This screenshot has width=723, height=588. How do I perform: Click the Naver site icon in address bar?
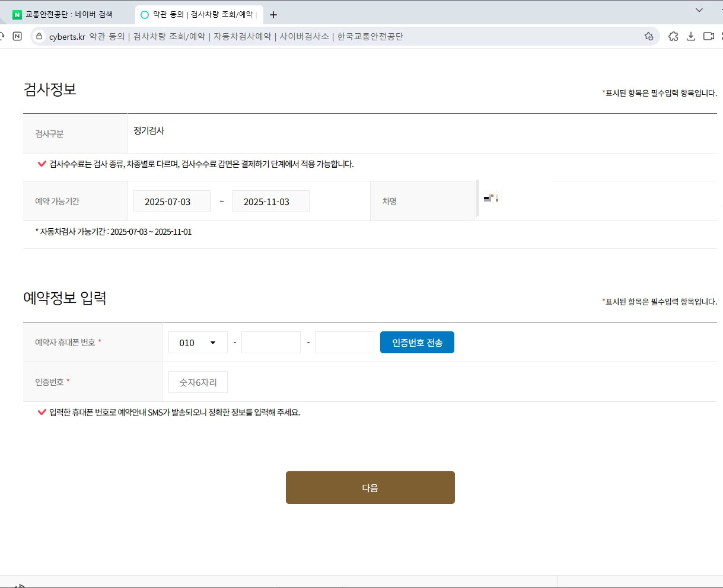coord(17,36)
